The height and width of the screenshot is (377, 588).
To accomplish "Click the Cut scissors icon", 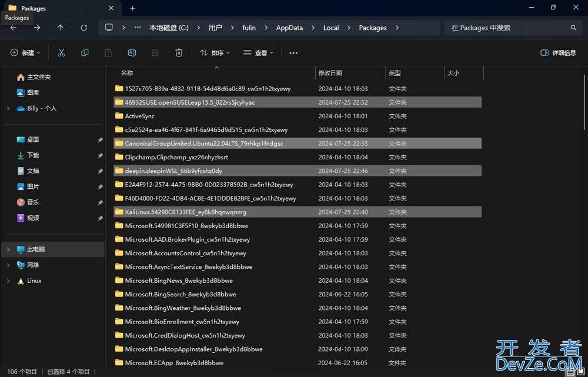I will [x=61, y=53].
